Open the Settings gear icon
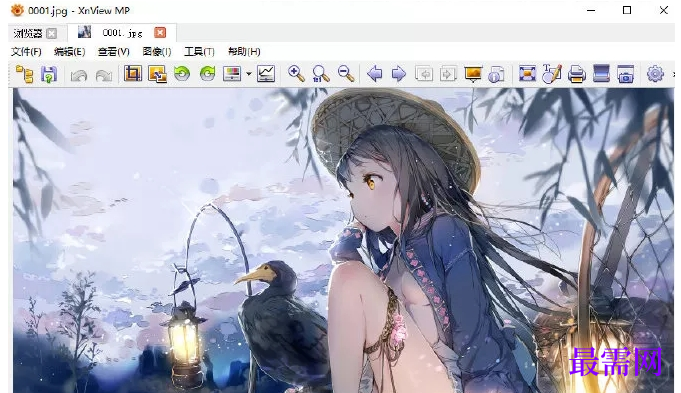 pos(655,74)
